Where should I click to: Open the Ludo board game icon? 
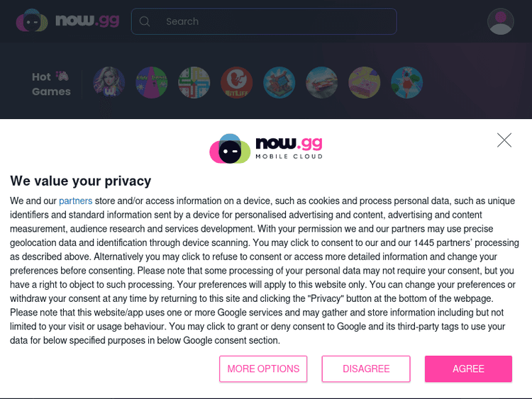pos(194,83)
